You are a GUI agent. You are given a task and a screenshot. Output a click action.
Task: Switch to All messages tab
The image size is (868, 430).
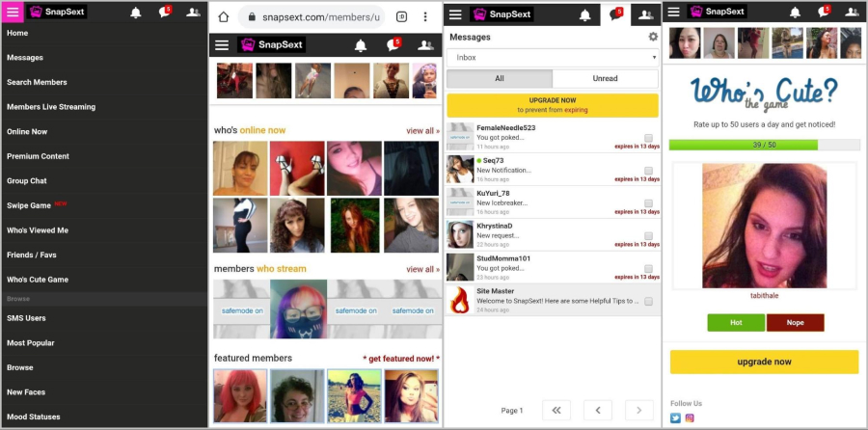click(500, 79)
